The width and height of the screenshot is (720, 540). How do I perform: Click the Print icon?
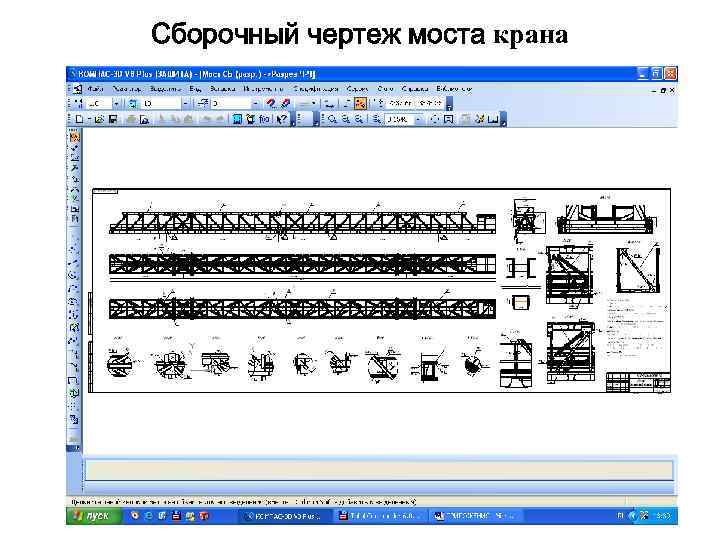tap(131, 119)
